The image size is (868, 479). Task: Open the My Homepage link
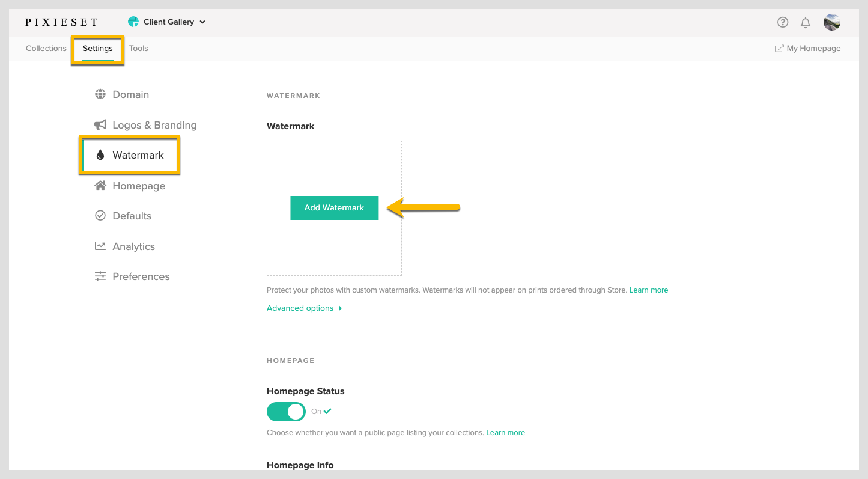point(808,49)
